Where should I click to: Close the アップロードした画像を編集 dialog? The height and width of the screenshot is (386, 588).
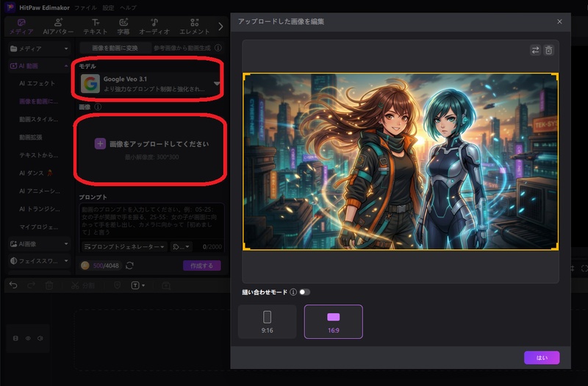pyautogui.click(x=559, y=21)
